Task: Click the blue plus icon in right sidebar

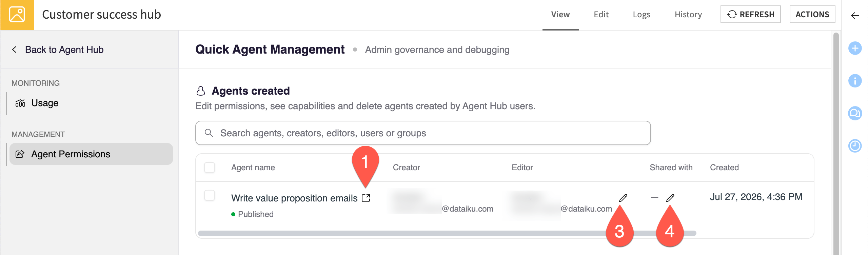Action: click(x=855, y=48)
